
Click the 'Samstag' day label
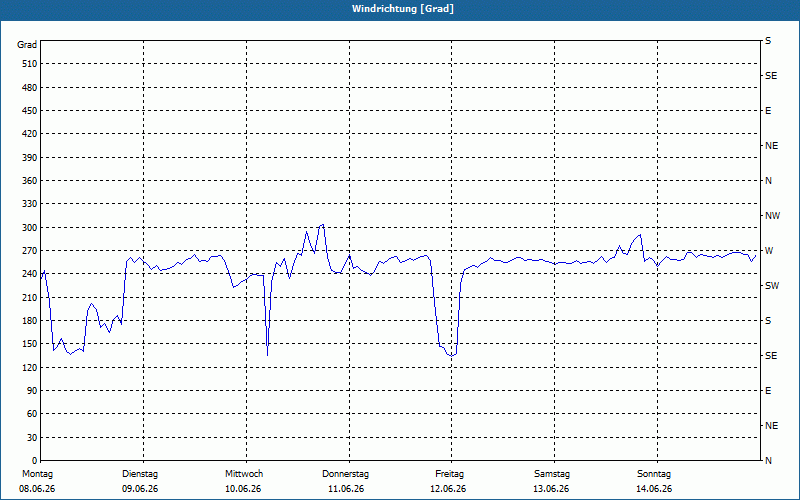click(552, 474)
